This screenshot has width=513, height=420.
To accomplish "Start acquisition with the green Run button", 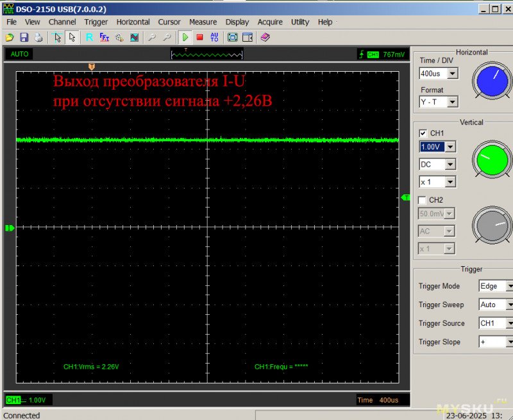I will (185, 38).
